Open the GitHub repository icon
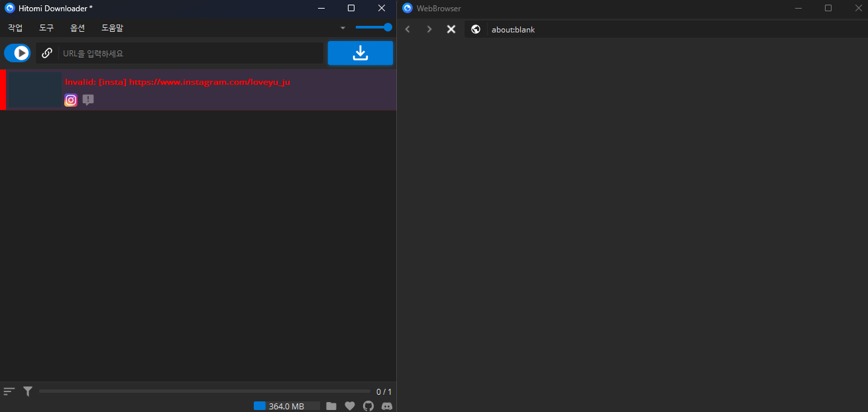 (x=368, y=405)
